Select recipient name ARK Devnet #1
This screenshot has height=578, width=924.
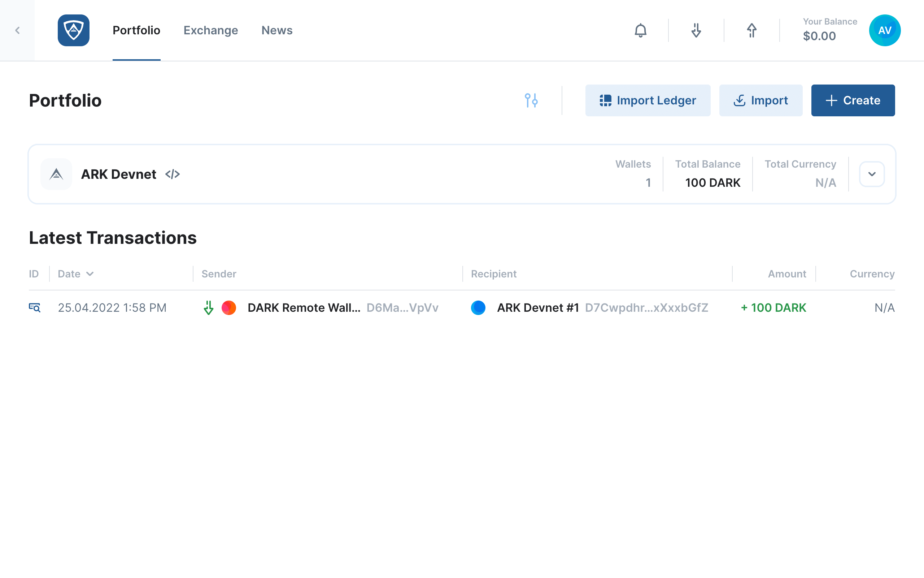click(538, 307)
